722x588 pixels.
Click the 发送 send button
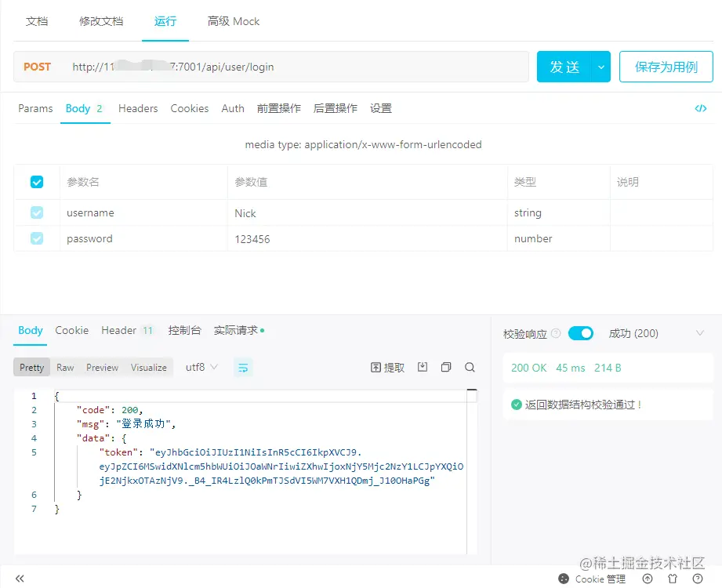(x=564, y=67)
